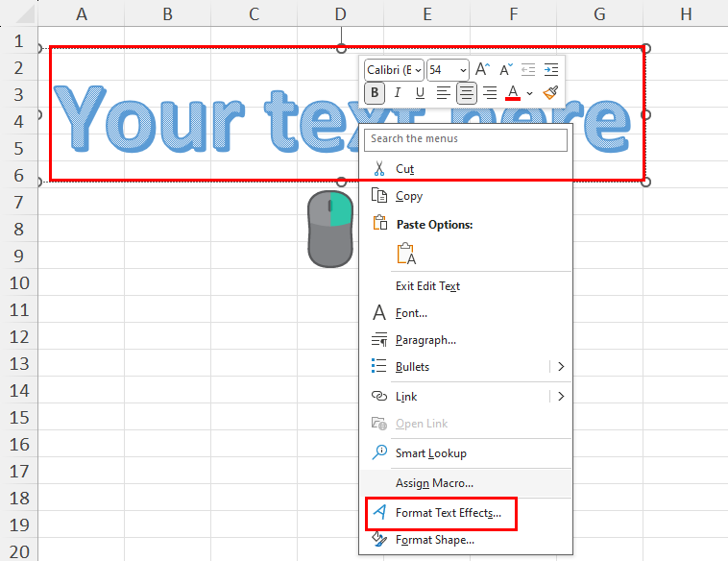728x561 pixels.
Task: Select the Format Painter brush icon
Action: tap(550, 93)
